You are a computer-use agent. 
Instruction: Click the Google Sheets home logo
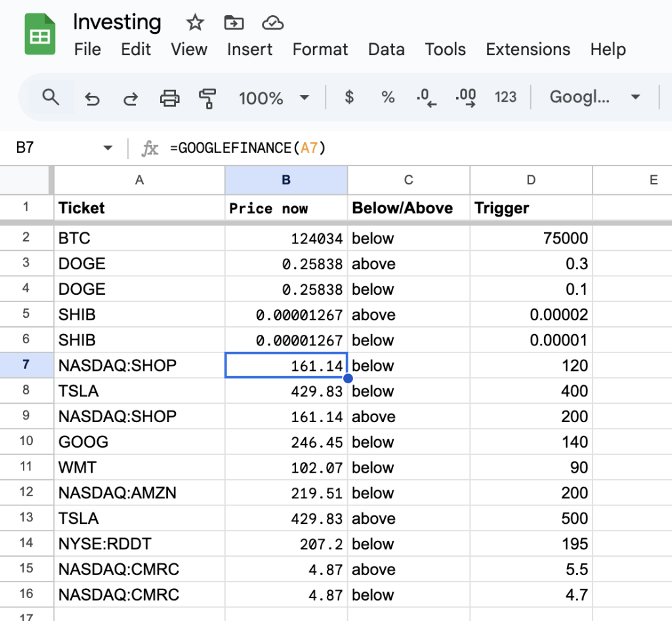coord(39,35)
